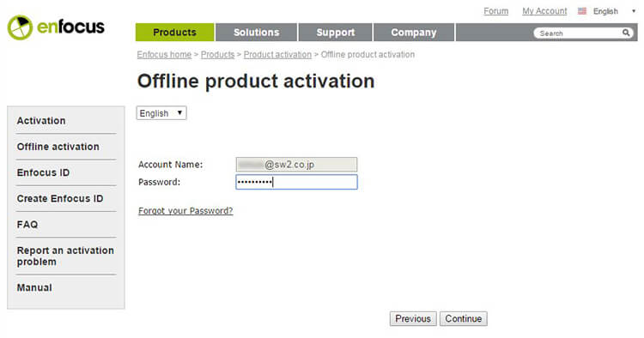Click the Enfocus logo
Screen dimensions: 644x338
coord(56,27)
